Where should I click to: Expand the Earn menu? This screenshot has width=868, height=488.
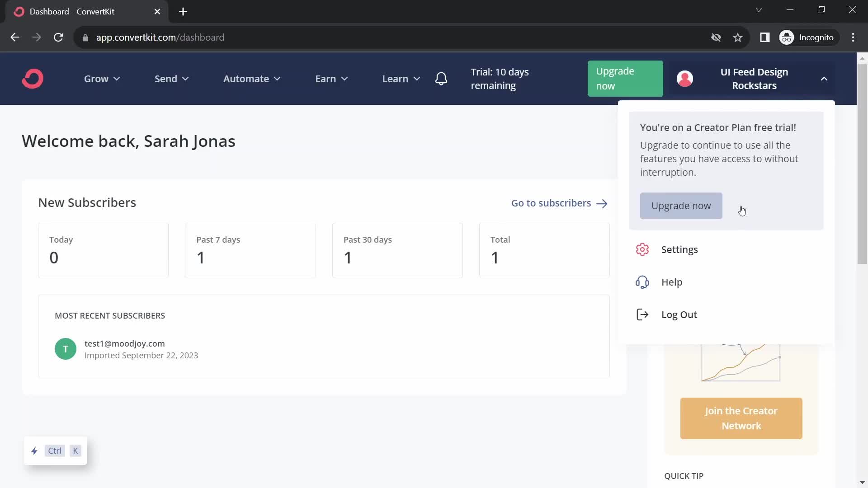[331, 79]
